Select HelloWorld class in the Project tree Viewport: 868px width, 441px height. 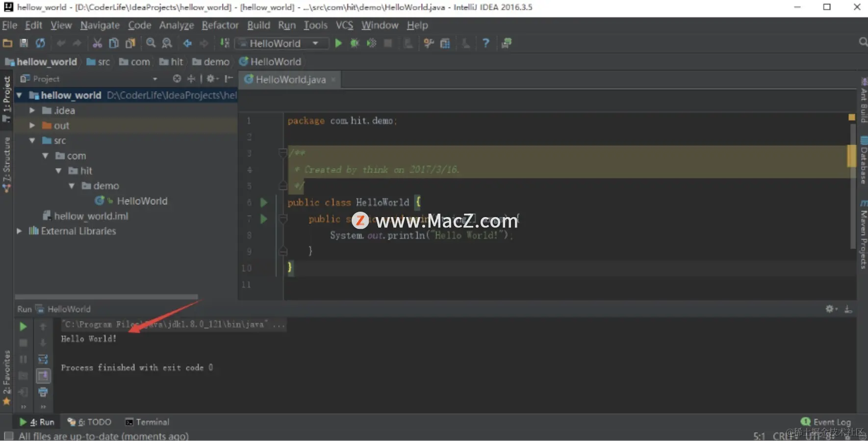click(x=142, y=200)
